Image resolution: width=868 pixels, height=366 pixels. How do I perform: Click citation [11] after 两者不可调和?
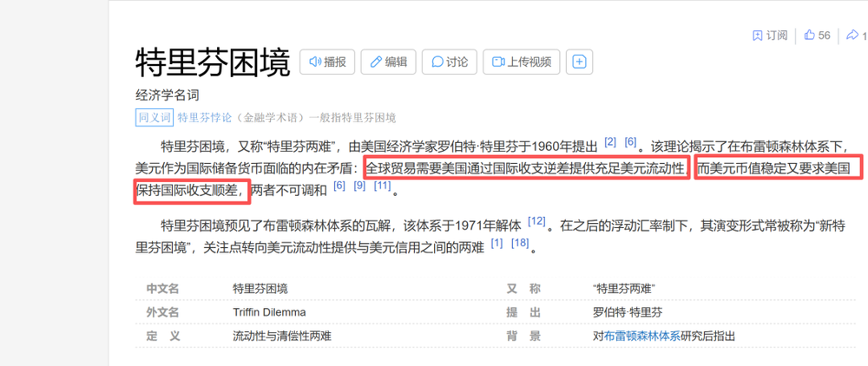[x=382, y=186]
